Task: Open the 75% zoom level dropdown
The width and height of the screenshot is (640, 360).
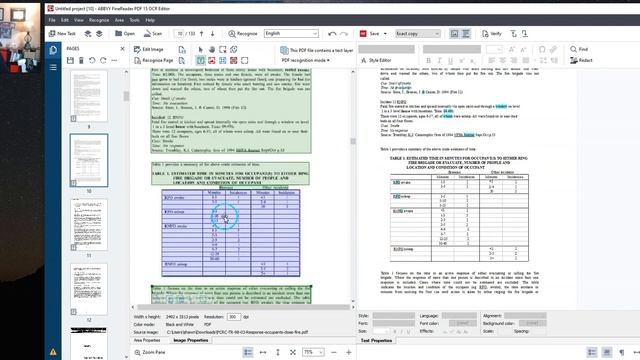Action: point(313,352)
